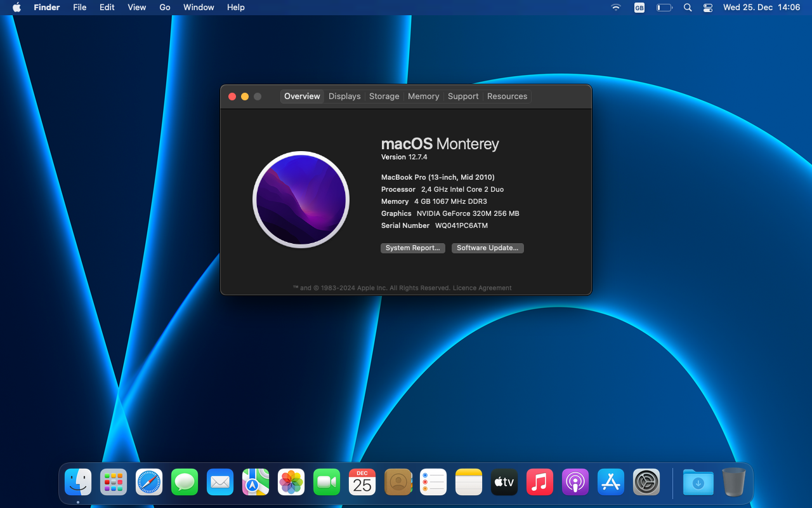This screenshot has width=812, height=508.
Task: Open Control Centre icon
Action: [708, 8]
